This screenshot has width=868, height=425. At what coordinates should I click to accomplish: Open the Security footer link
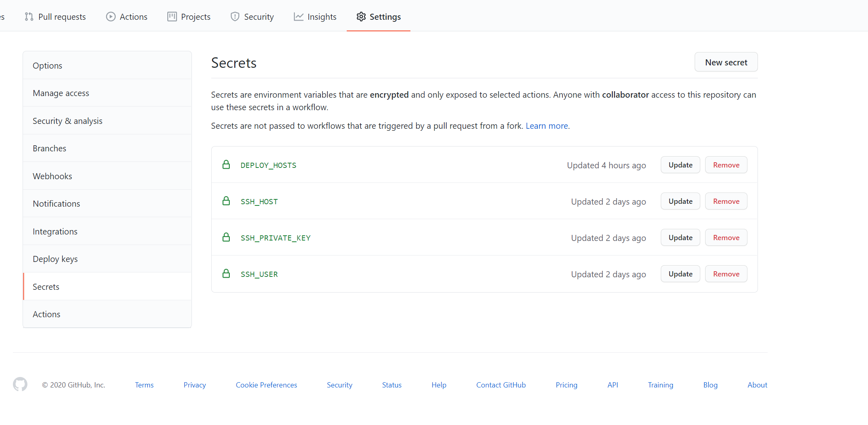[x=339, y=385]
